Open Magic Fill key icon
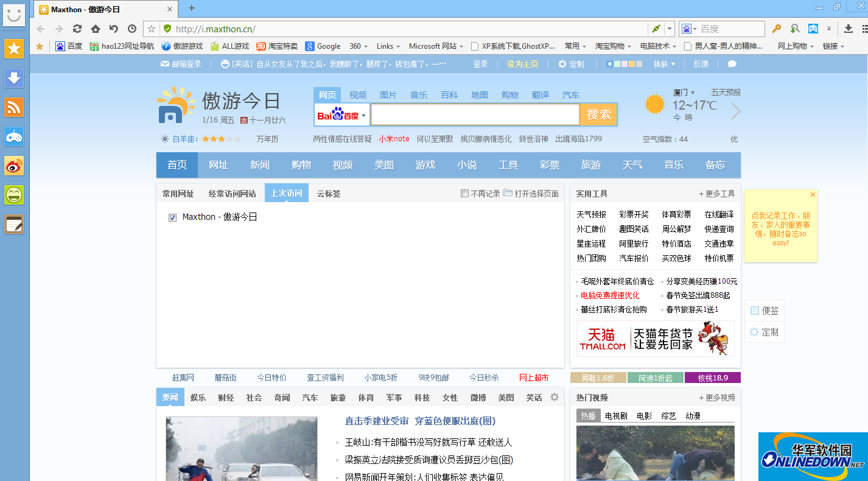The image size is (868, 481). point(777,29)
